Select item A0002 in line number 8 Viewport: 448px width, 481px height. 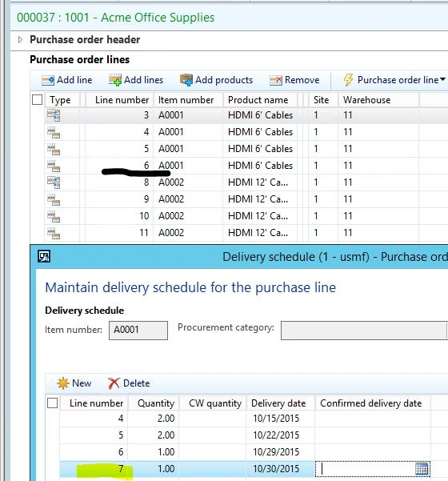click(x=171, y=182)
